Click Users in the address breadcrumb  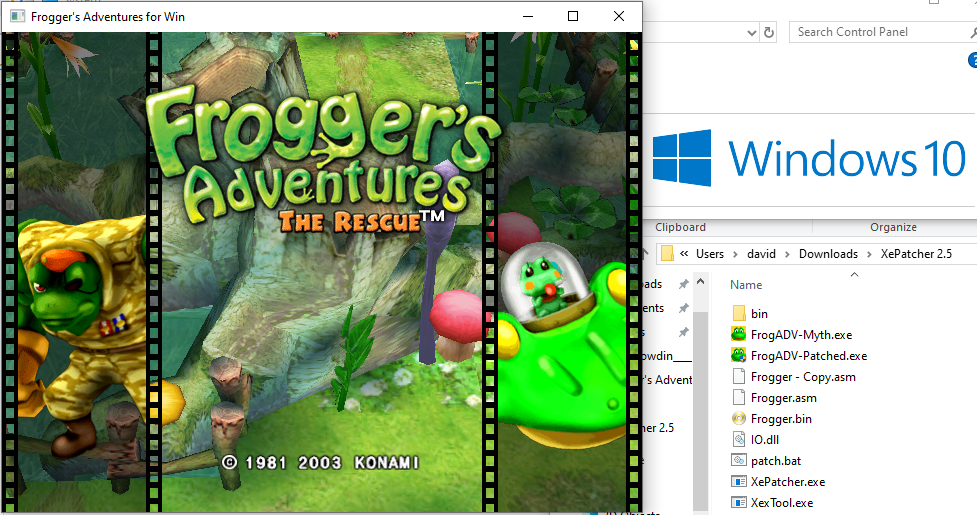(x=710, y=254)
